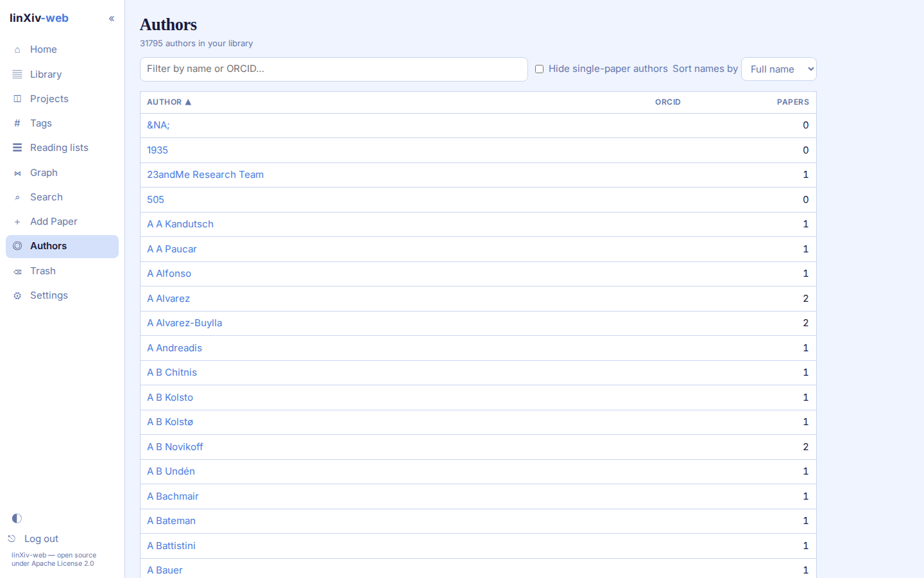Open author A A Kandutsch

coord(180,224)
